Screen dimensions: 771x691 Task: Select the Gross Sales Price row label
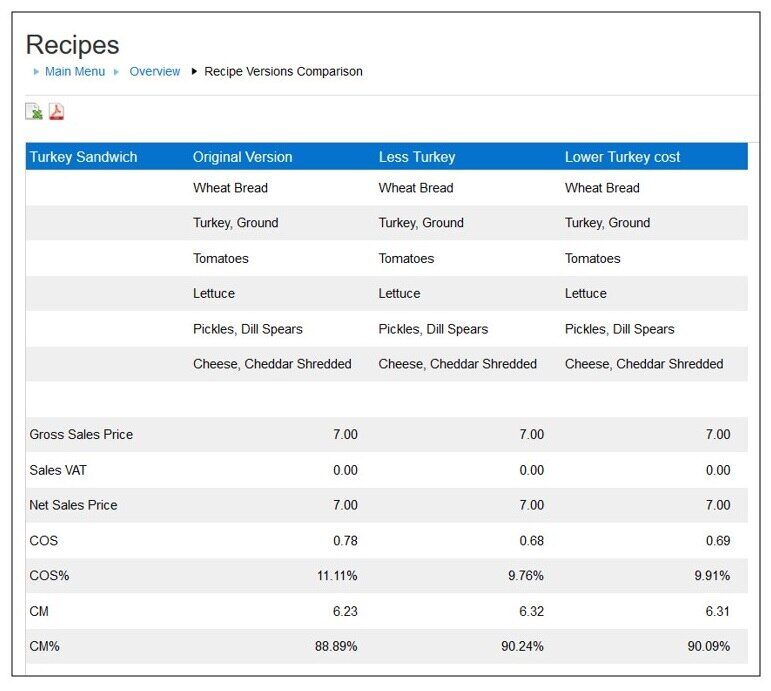click(x=81, y=435)
